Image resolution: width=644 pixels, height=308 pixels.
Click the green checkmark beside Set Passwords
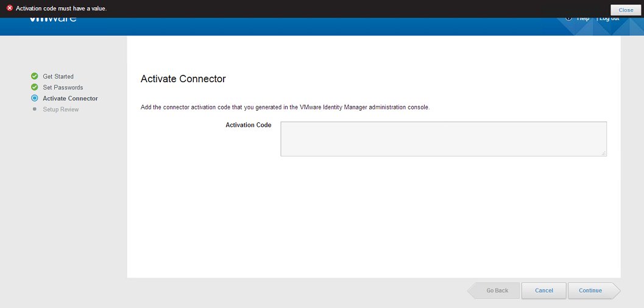click(x=35, y=87)
